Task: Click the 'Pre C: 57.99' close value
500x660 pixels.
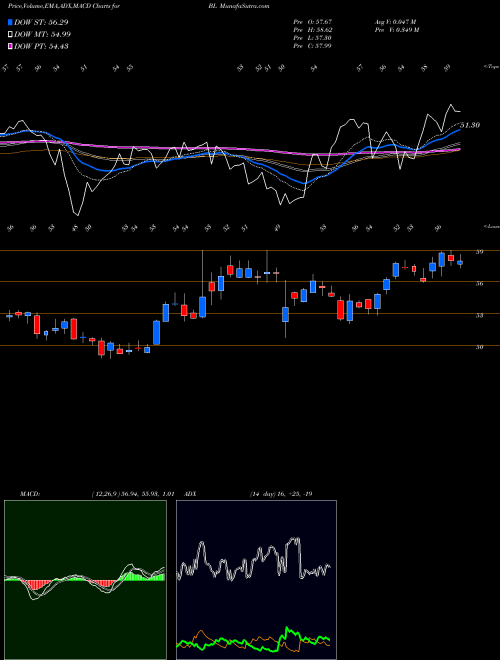Action: click(x=312, y=46)
